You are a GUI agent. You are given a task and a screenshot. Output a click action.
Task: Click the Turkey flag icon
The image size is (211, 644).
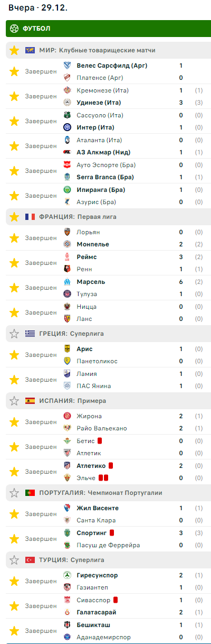click(30, 559)
